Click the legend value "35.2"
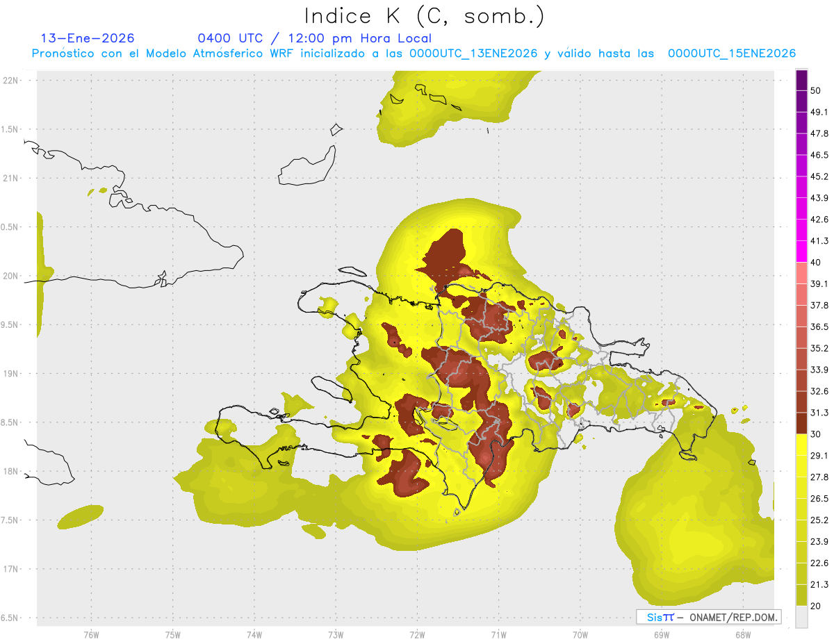Screen dimensions: 834x644 [819, 348]
